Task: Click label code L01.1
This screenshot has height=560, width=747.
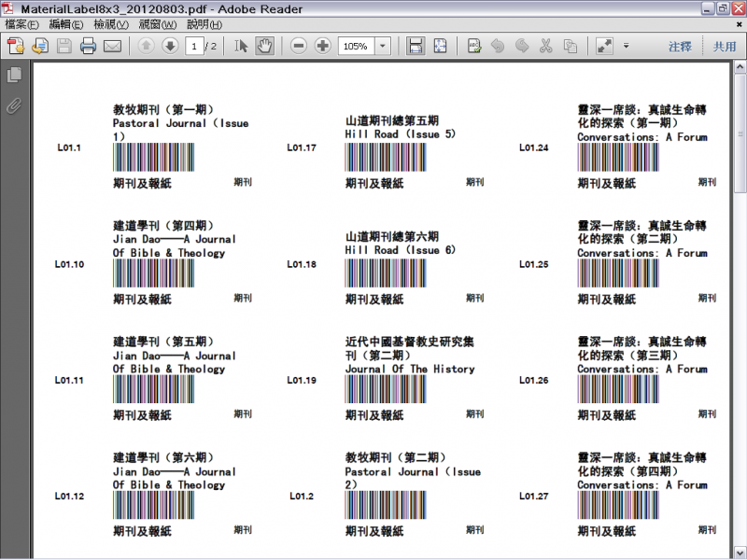Action: (x=69, y=147)
